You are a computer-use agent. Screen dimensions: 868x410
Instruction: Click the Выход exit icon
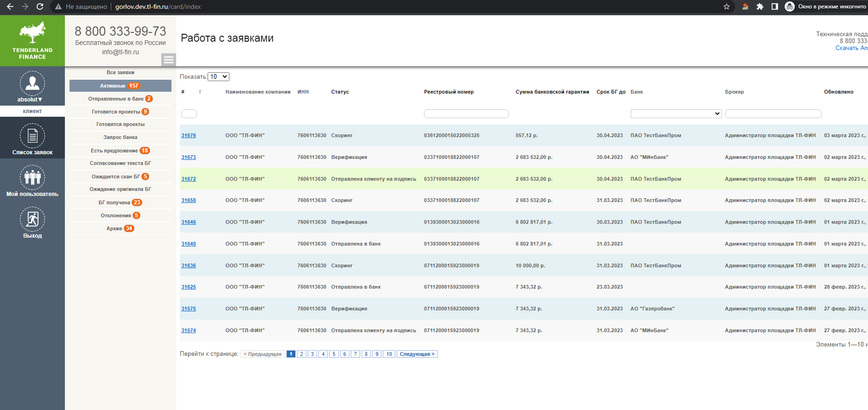click(x=32, y=219)
